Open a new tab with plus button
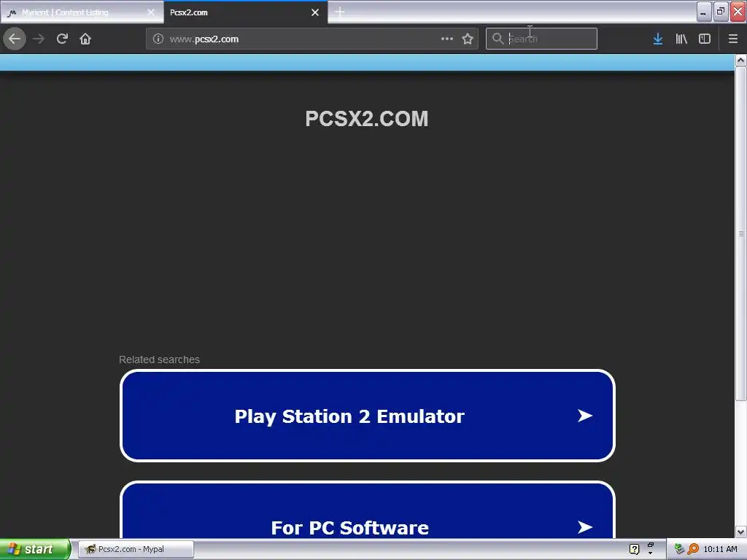The width and height of the screenshot is (747, 560). coord(340,12)
